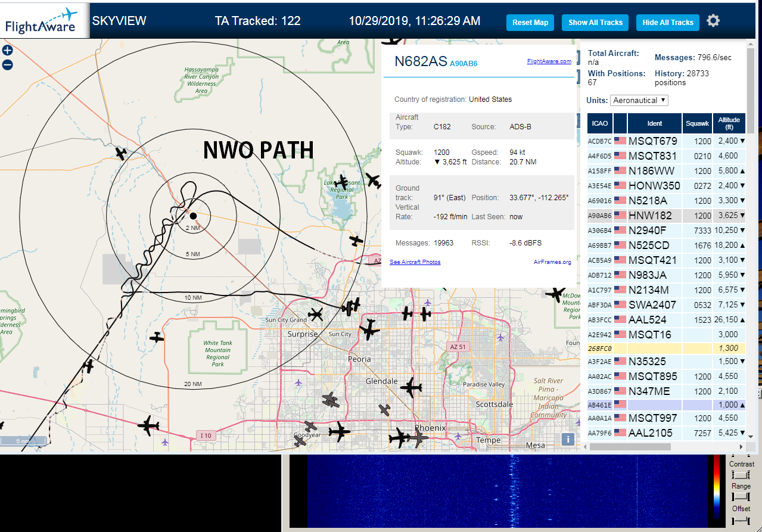Click purple airport icon north of Paradise Valley
Viewport: 762px width, 532px height.
[499, 337]
